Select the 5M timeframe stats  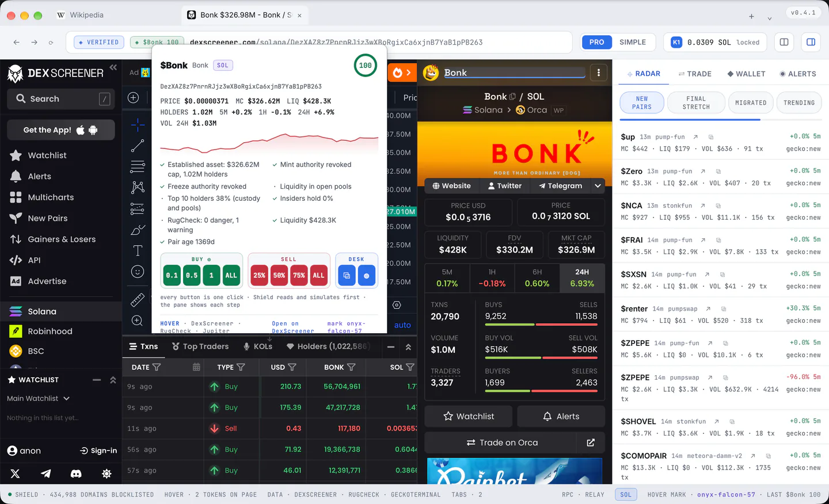[x=447, y=278]
